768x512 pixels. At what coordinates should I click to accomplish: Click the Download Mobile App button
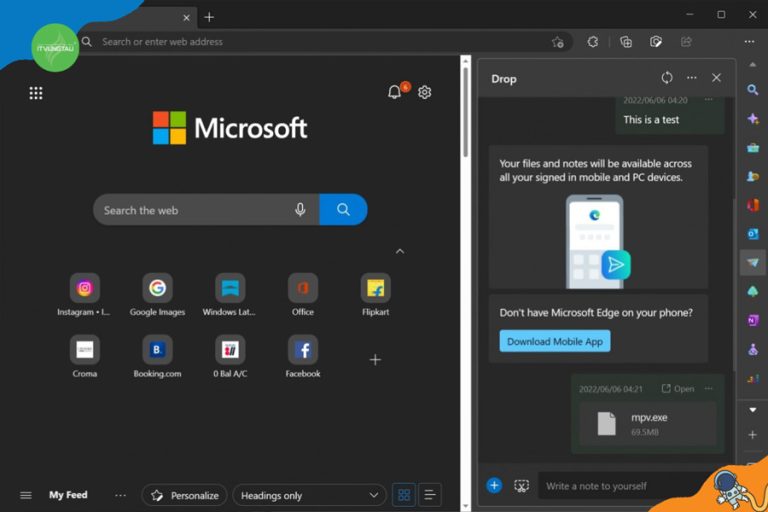(555, 341)
